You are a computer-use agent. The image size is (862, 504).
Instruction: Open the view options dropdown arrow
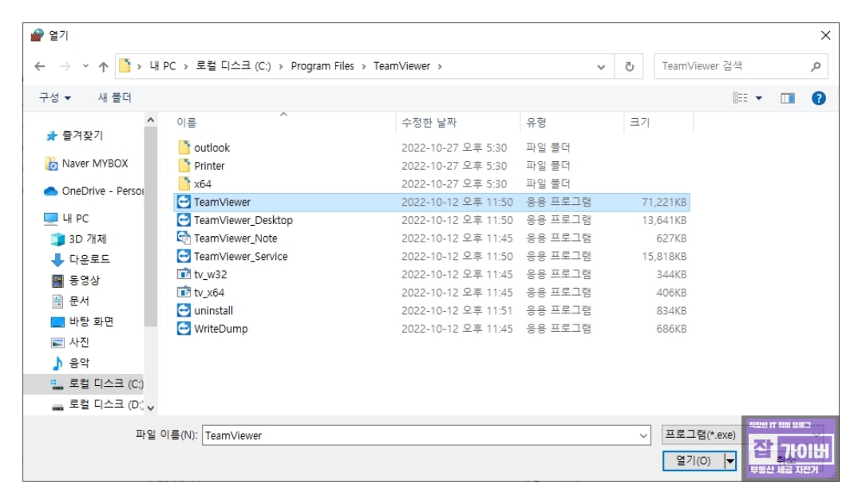click(x=759, y=98)
